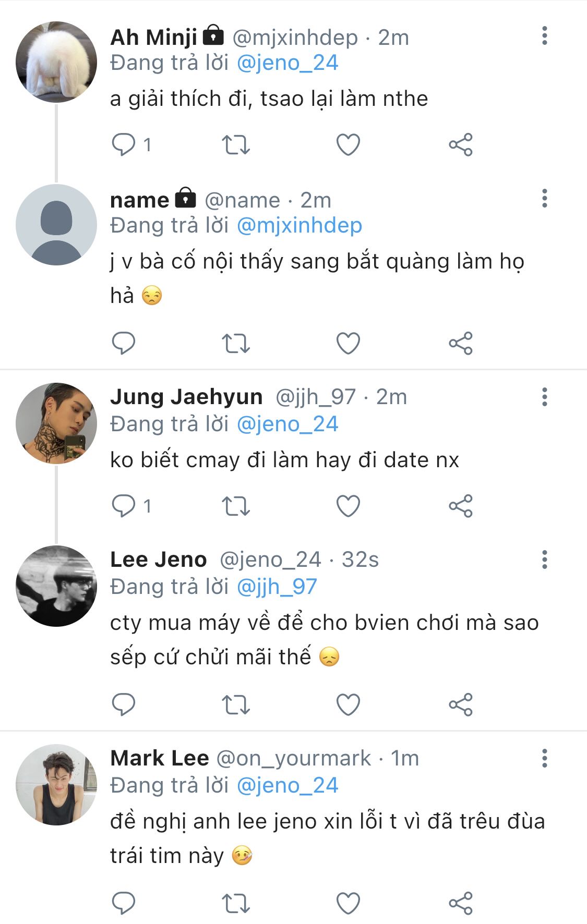Reply to Jung Jaehyun's tweet
The width and height of the screenshot is (587, 924).
(x=124, y=506)
